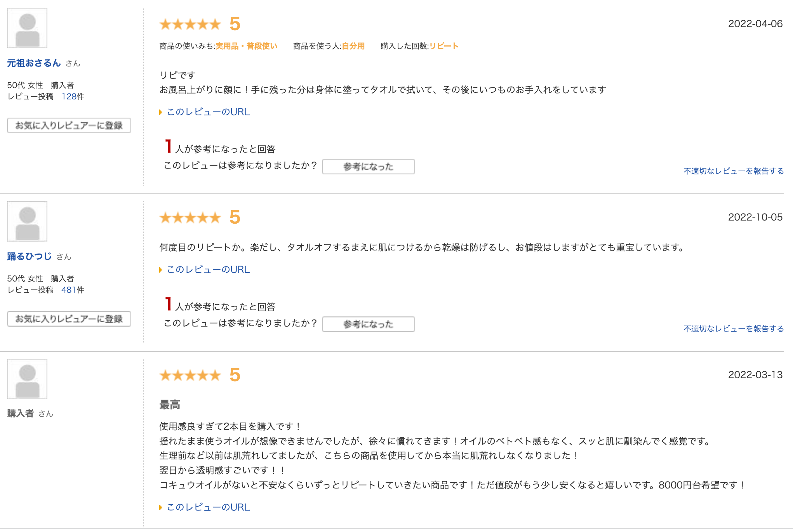Click 自分用 in the product user field
Viewport: 793px width, 532px height.
353,46
